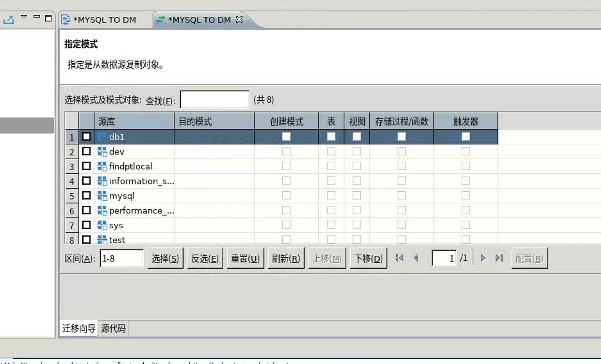Viewport: 601px width, 364px height.
Task: Select the findptlocal database name
Action: click(131, 166)
